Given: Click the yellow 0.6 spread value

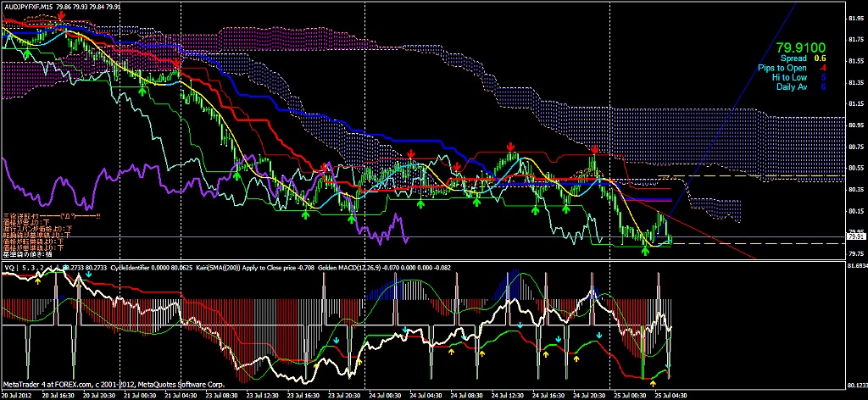Looking at the screenshot, I should pyautogui.click(x=820, y=58).
